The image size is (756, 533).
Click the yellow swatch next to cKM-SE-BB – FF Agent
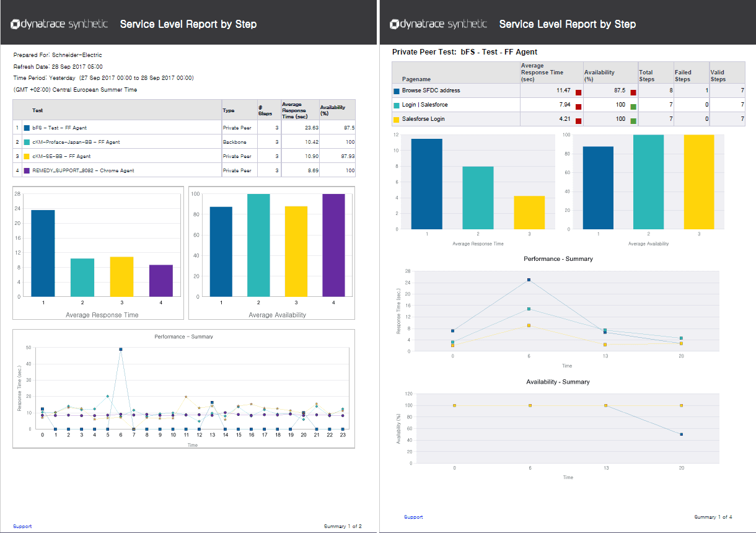click(x=27, y=156)
